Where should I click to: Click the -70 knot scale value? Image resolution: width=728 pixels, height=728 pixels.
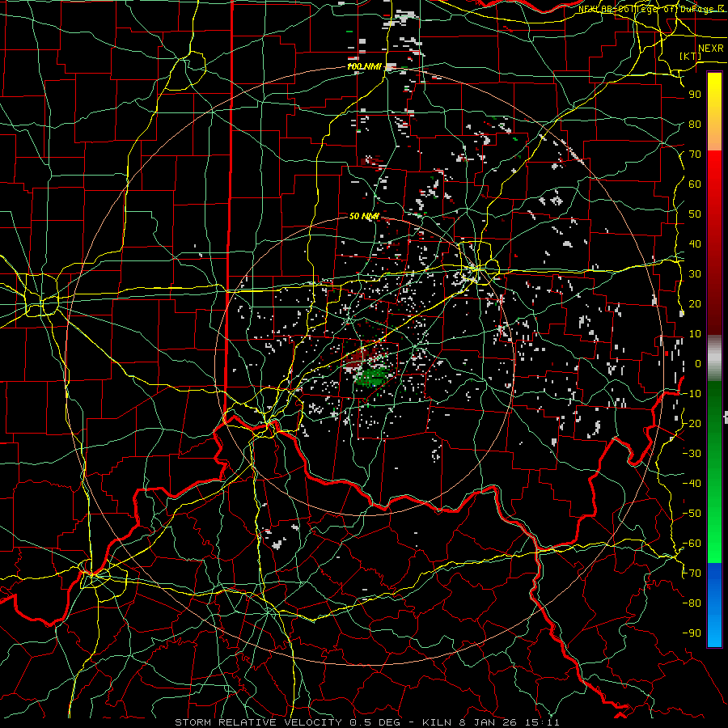tap(692, 574)
